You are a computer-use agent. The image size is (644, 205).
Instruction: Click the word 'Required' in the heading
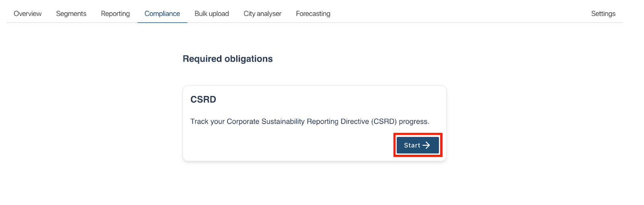[x=202, y=59]
